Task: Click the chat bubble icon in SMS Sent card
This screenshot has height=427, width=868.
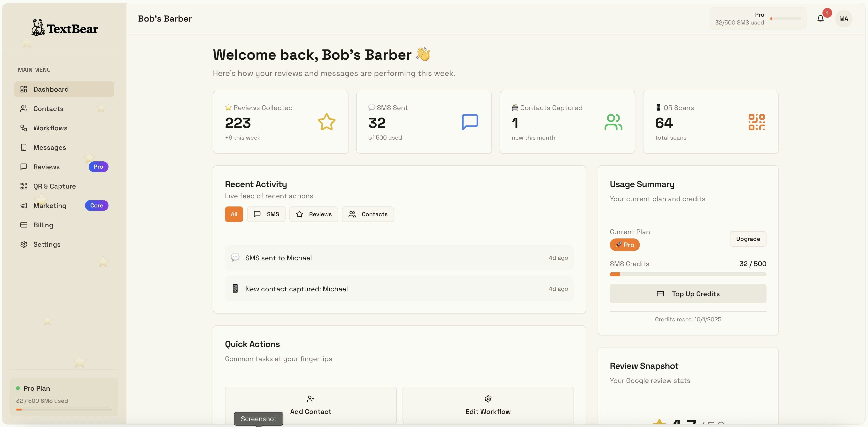Action: (x=470, y=122)
